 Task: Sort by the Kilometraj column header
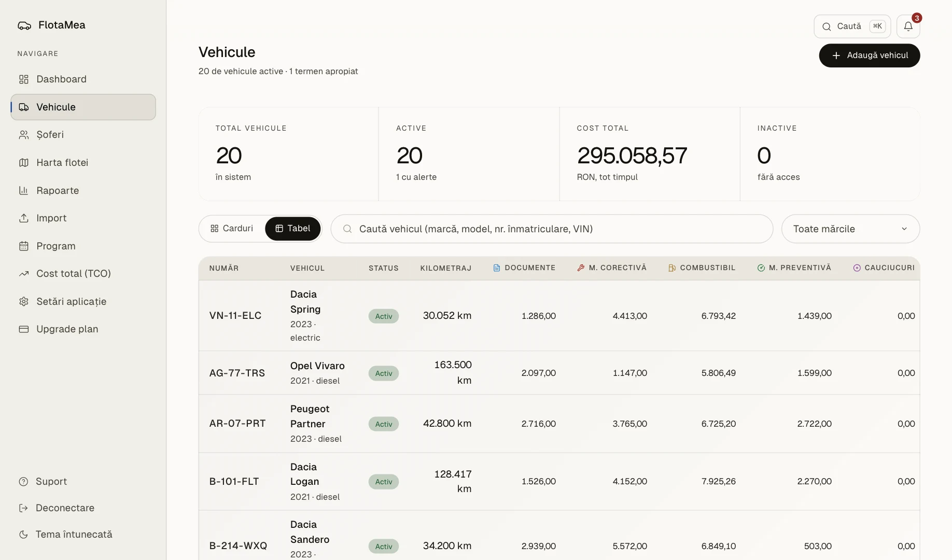pos(446,268)
